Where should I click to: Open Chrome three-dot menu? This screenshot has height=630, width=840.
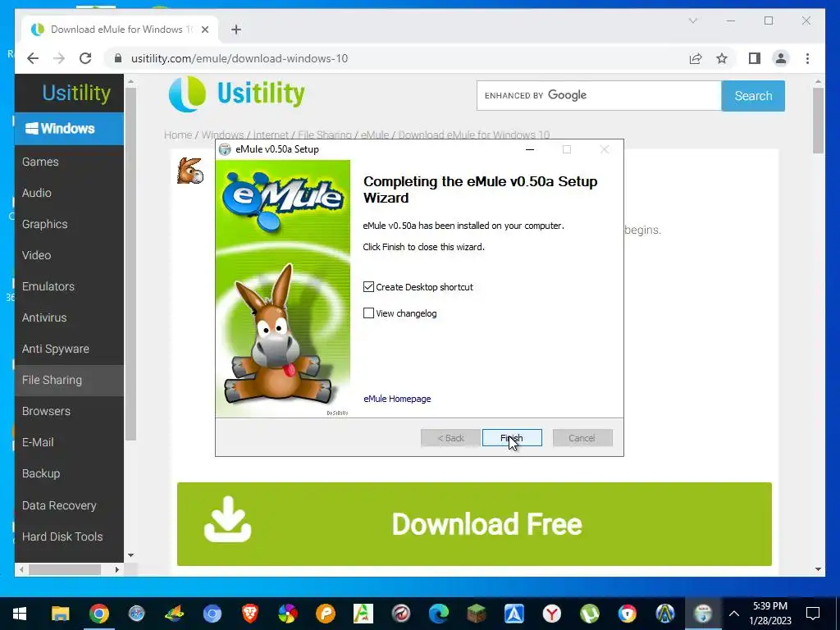tap(807, 58)
